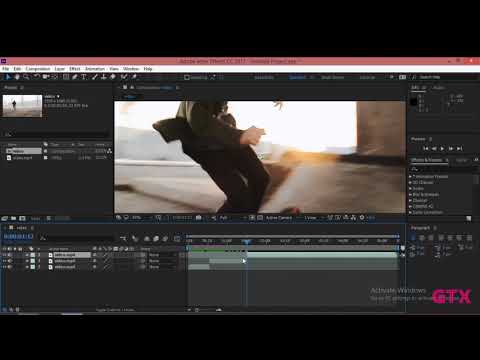
Task: Expand properties of the first timeline layer
Action: pos(27,255)
